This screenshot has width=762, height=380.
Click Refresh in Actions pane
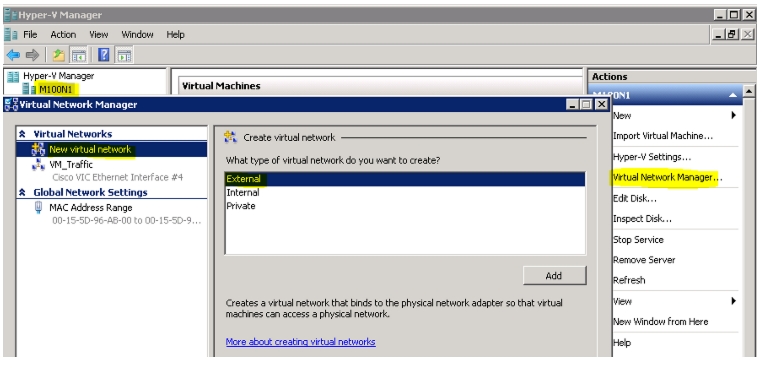[629, 280]
